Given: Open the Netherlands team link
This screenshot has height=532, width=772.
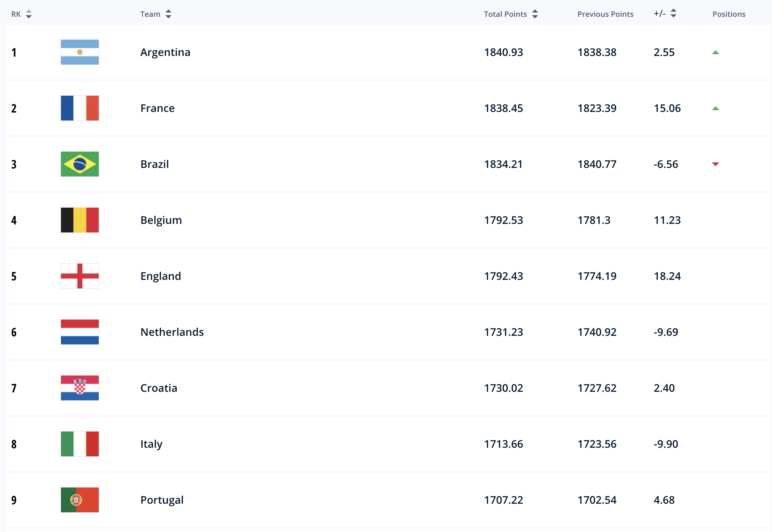Looking at the screenshot, I should [172, 332].
